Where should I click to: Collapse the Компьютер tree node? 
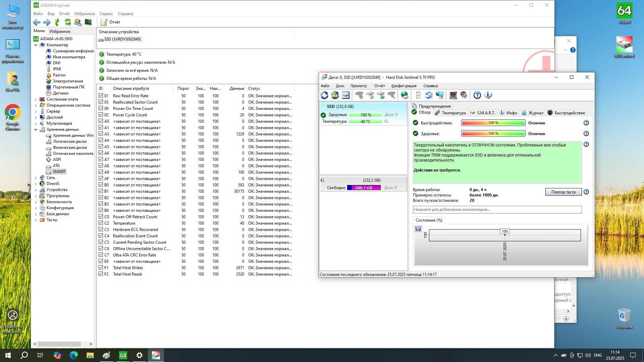(x=36, y=45)
